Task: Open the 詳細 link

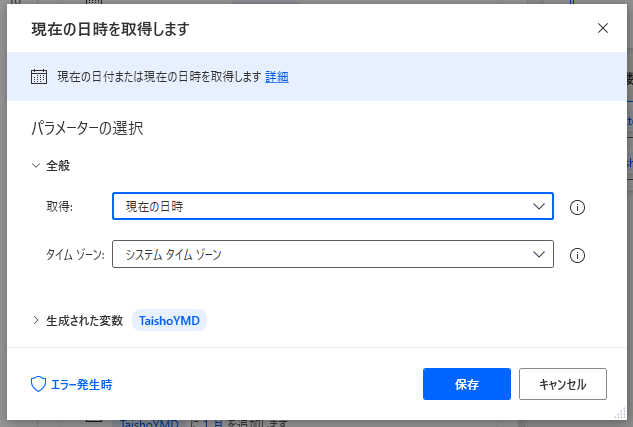Action: [277, 77]
